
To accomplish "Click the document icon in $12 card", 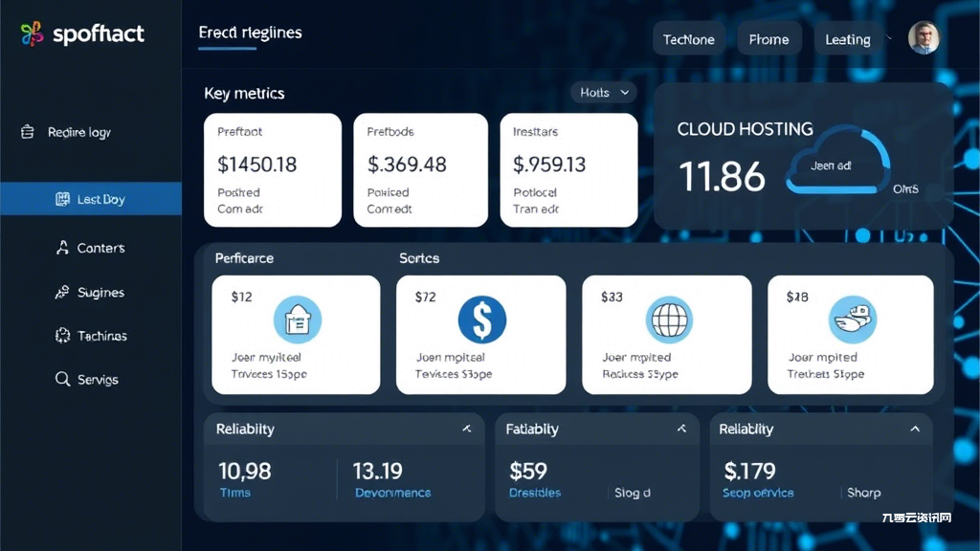I will (298, 320).
